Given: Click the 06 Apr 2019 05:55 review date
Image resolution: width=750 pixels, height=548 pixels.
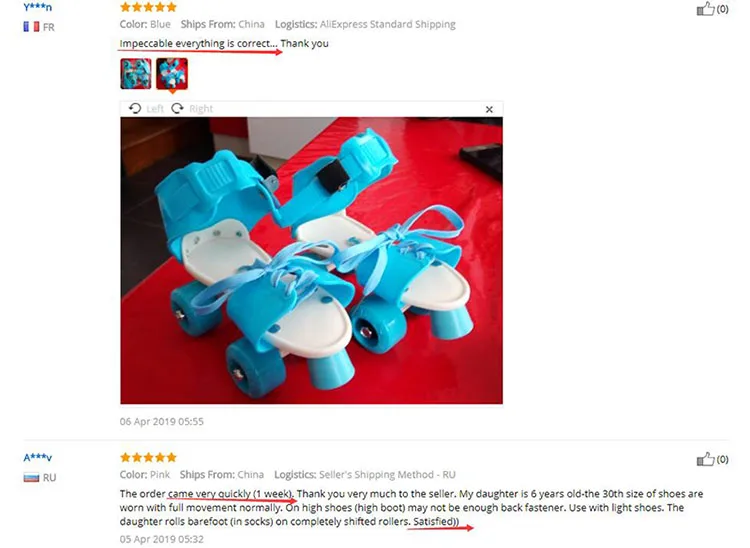Looking at the screenshot, I should tap(162, 422).
